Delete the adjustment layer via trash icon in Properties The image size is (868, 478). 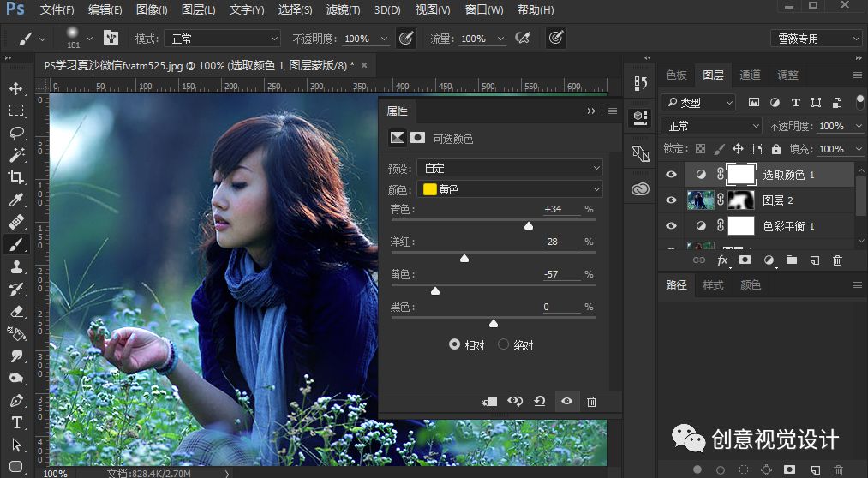click(591, 402)
